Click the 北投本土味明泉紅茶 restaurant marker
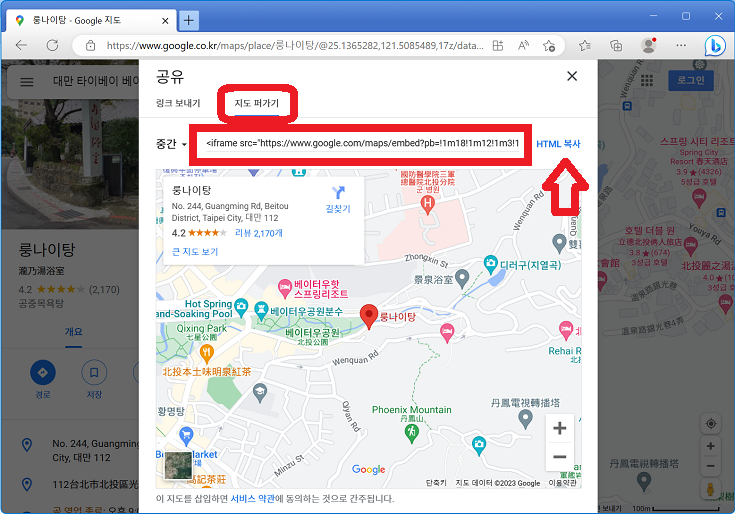 point(207,354)
